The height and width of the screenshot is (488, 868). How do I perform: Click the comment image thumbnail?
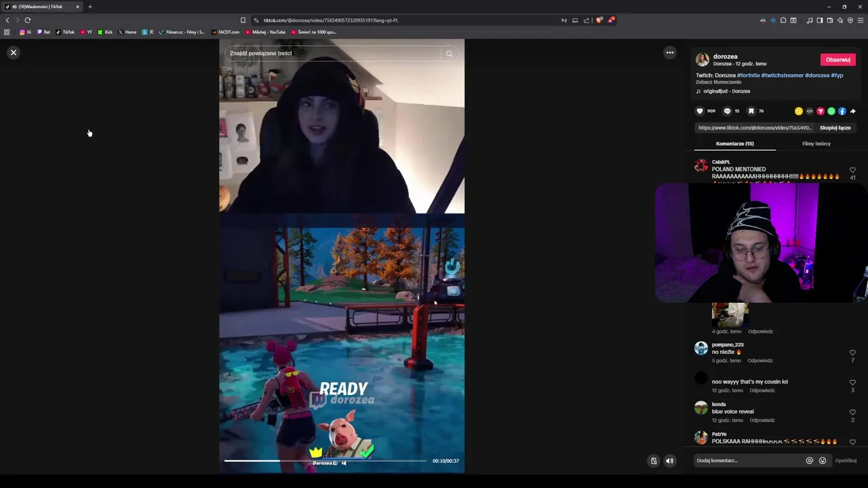(730, 314)
